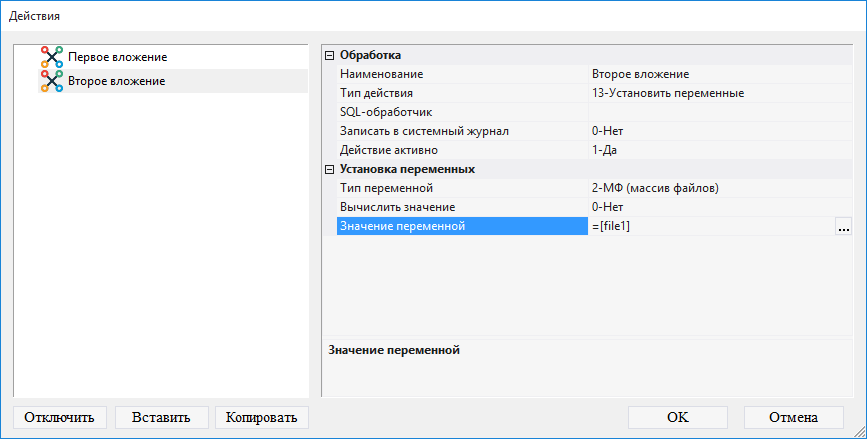
Task: Collapse the Установка переменных section
Action: [x=330, y=169]
